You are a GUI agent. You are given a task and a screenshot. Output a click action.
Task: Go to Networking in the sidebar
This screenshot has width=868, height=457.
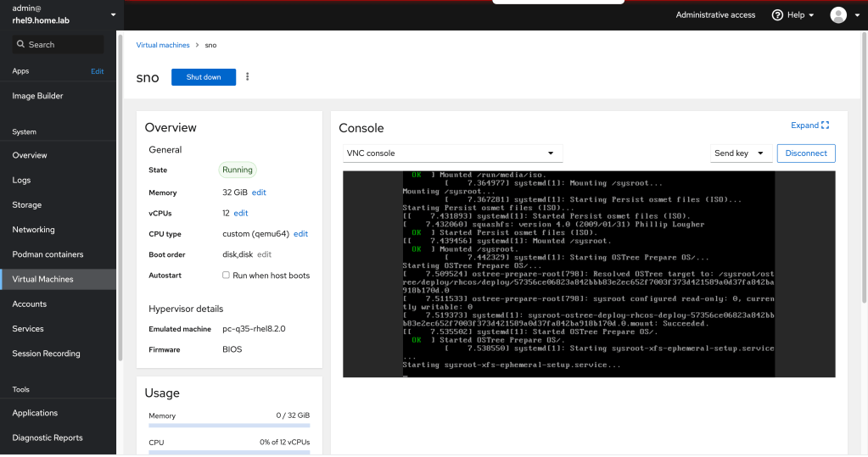pos(33,230)
